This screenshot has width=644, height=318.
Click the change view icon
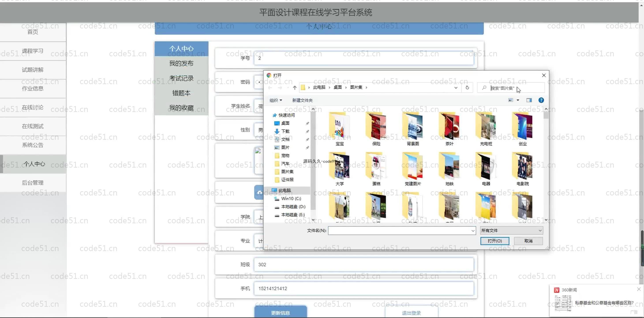[x=511, y=100]
